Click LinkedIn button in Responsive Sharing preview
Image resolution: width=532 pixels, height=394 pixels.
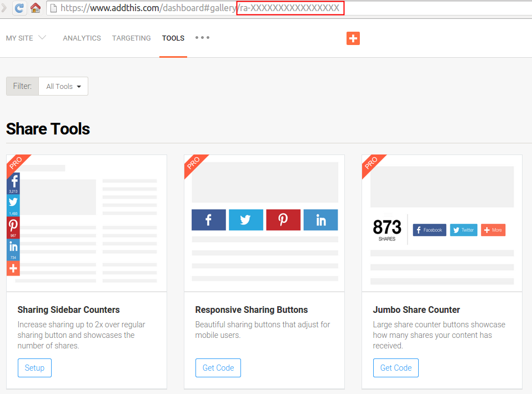(320, 220)
